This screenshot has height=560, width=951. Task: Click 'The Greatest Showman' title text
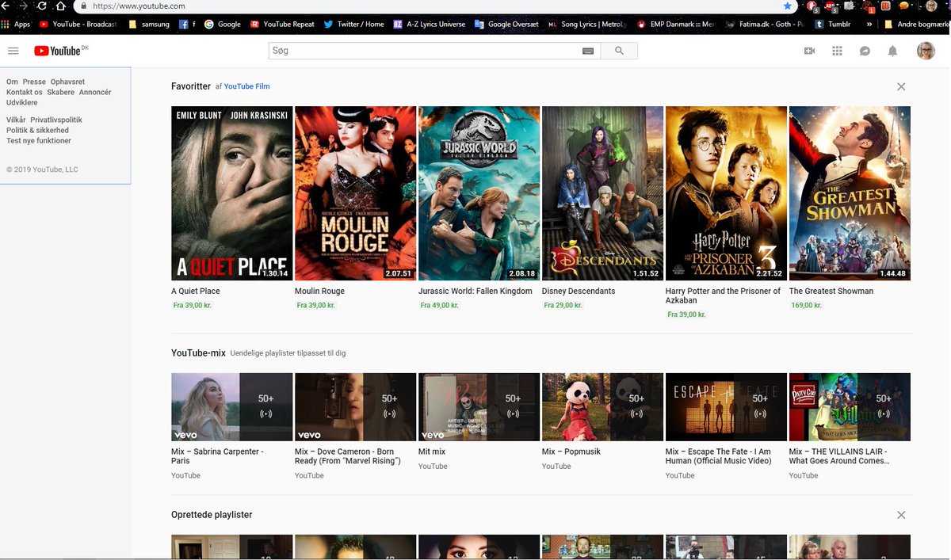point(831,291)
